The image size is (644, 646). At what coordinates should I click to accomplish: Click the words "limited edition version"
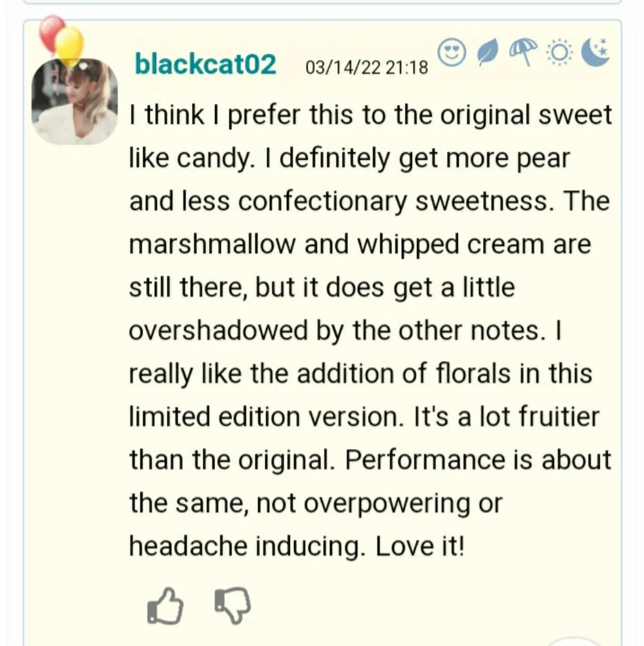[x=262, y=417]
